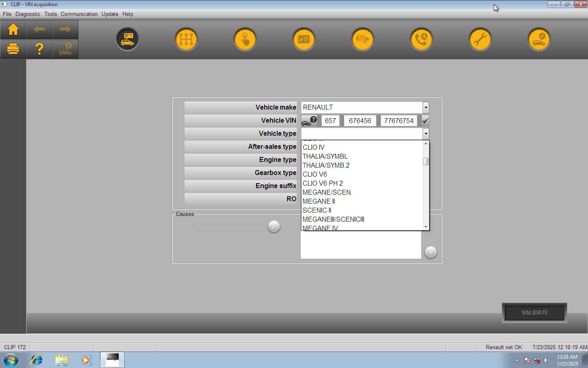
Task: Launch Internet Explorer from taskbar
Action: point(37,360)
